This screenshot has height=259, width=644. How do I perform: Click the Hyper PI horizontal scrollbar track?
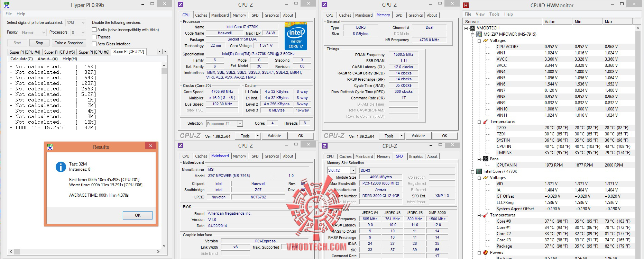[84, 252]
